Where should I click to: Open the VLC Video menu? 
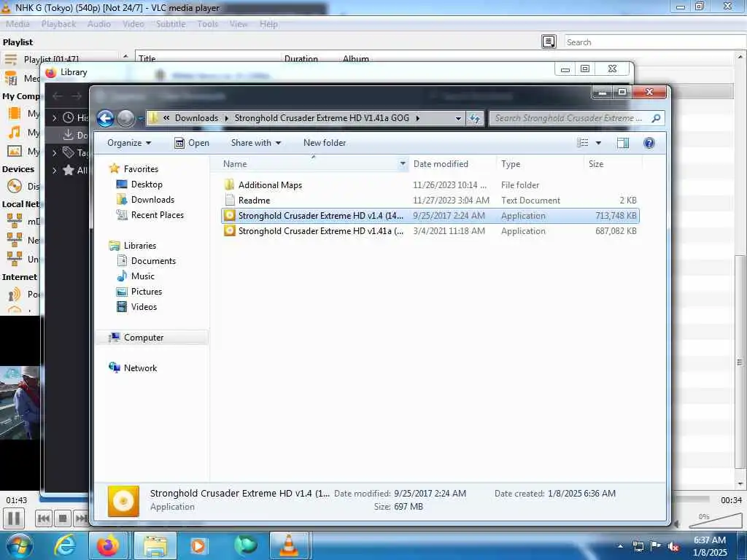[133, 24]
